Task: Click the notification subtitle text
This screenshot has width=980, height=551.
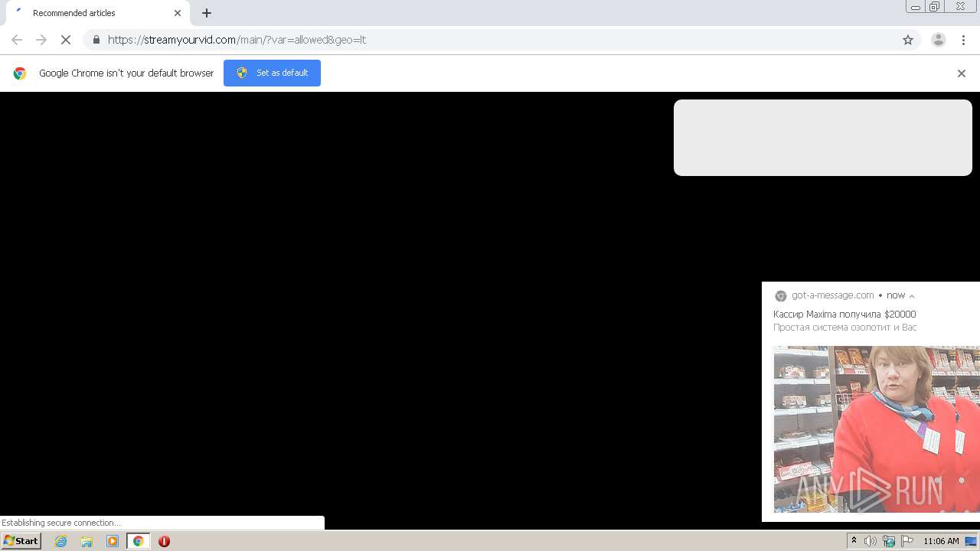Action: [844, 328]
